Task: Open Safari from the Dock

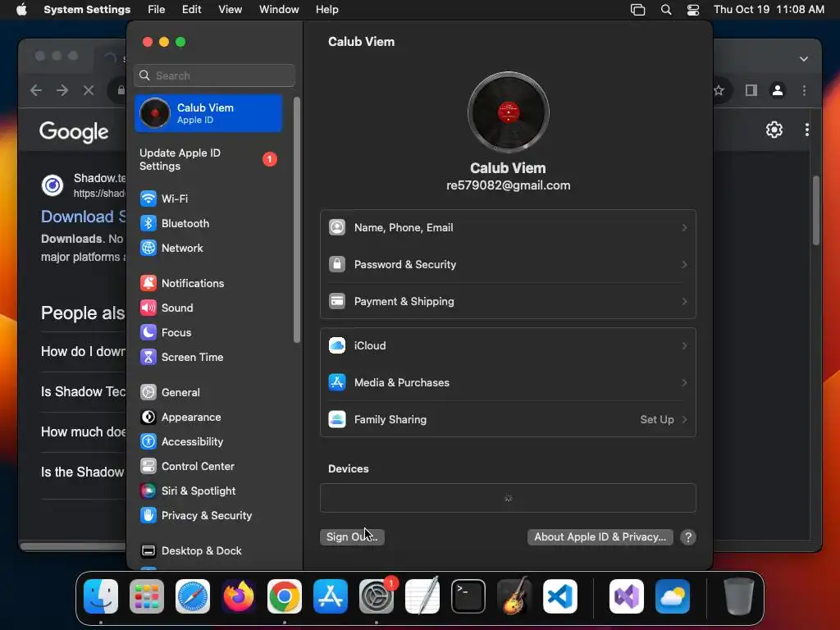Action: pyautogui.click(x=193, y=596)
